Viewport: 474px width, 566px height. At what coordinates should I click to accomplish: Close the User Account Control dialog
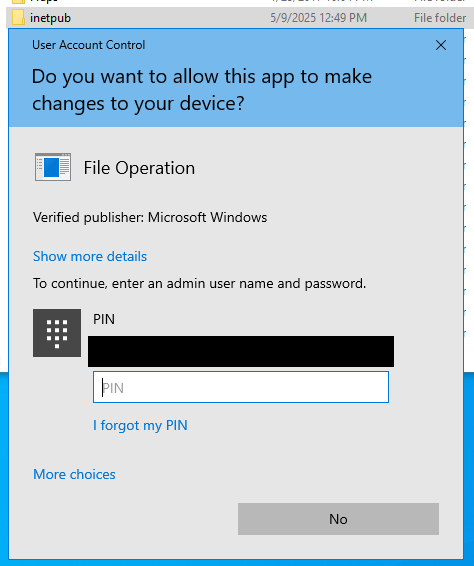click(x=441, y=45)
